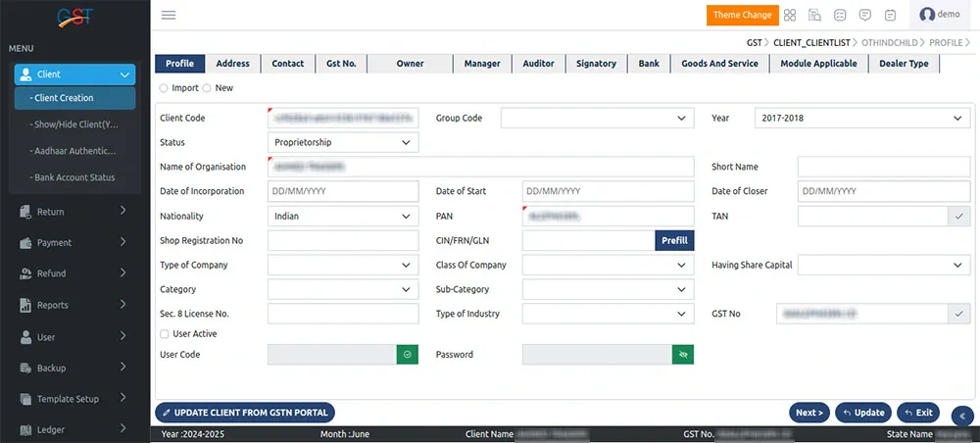Switch to the Owner tab
This screenshot has height=443, width=980.
coord(410,64)
